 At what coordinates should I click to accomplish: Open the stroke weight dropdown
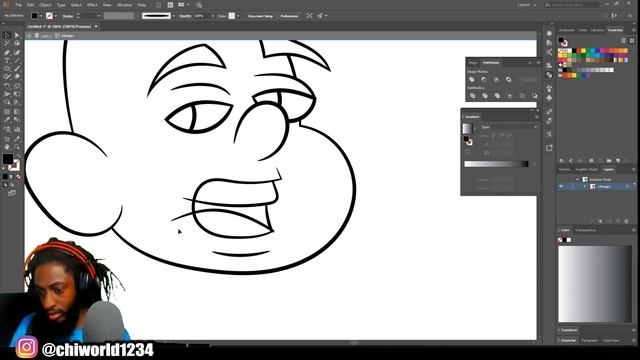tap(99, 16)
